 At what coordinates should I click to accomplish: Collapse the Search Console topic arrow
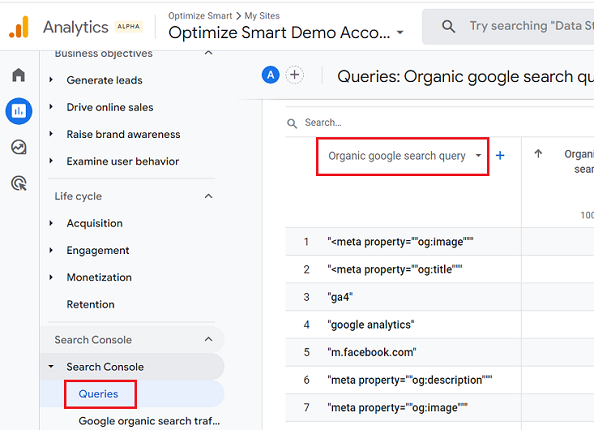[x=51, y=366]
